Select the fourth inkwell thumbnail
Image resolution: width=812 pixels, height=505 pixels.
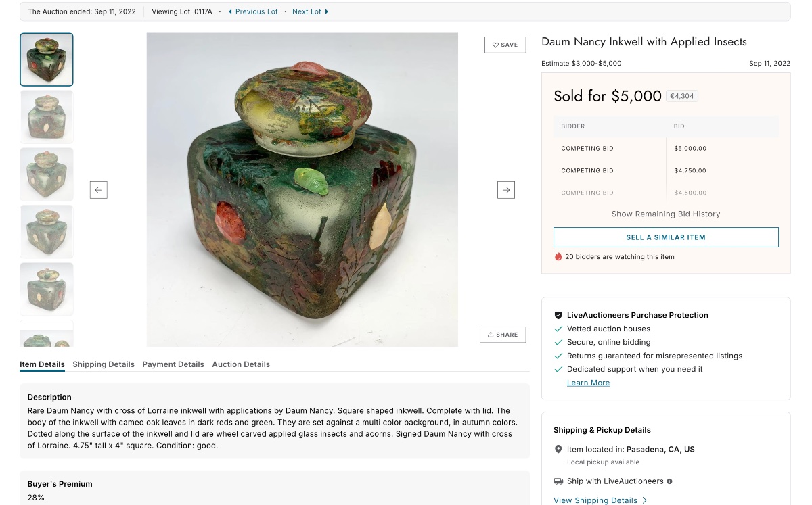(47, 231)
